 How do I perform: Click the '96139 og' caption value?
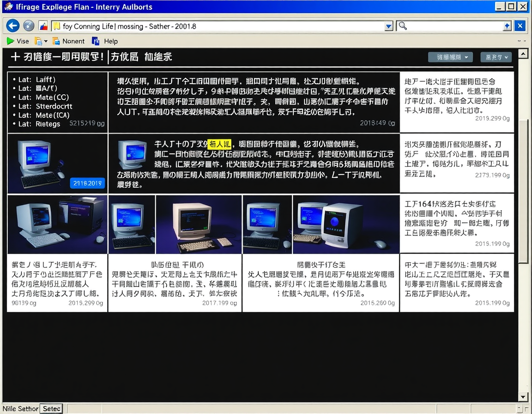pos(24,303)
